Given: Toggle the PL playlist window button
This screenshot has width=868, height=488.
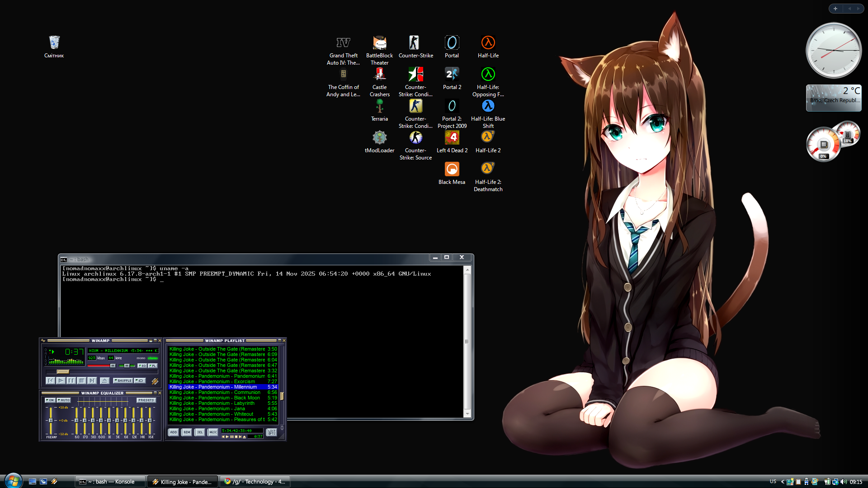Looking at the screenshot, I should (153, 366).
